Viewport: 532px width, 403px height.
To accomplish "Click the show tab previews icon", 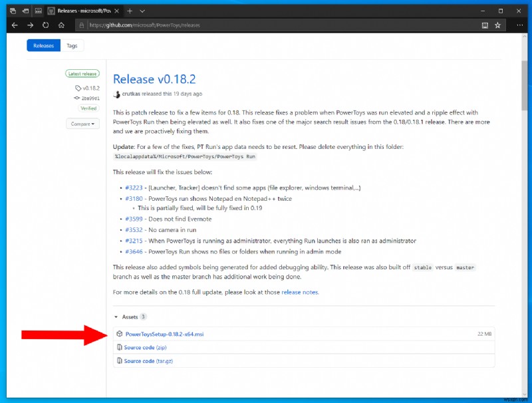I will tap(39, 11).
